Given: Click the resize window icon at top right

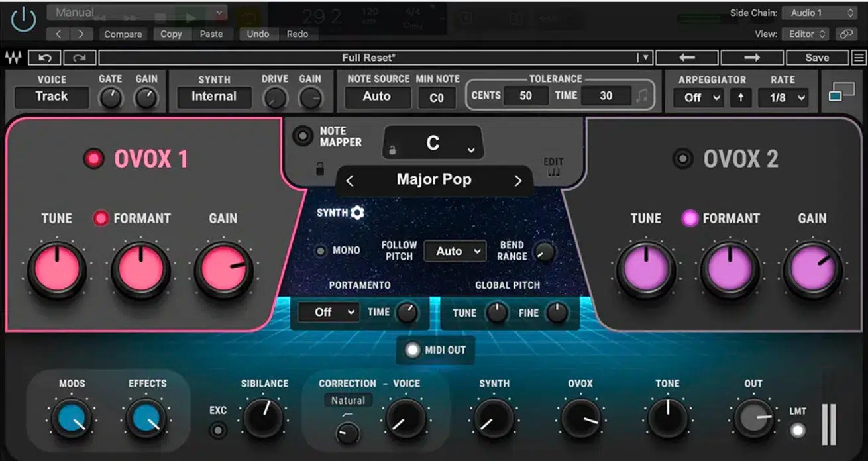Looking at the screenshot, I should point(843,91).
